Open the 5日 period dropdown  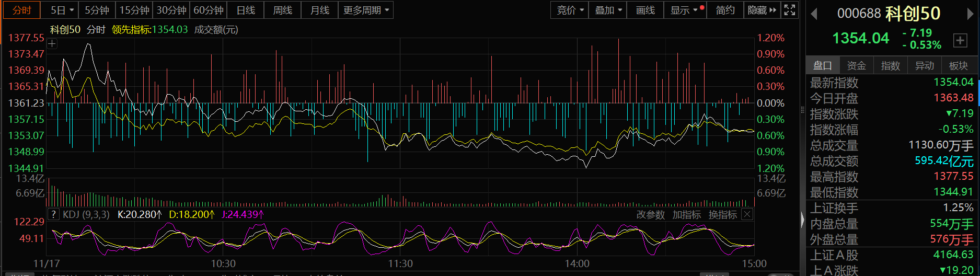[62, 10]
